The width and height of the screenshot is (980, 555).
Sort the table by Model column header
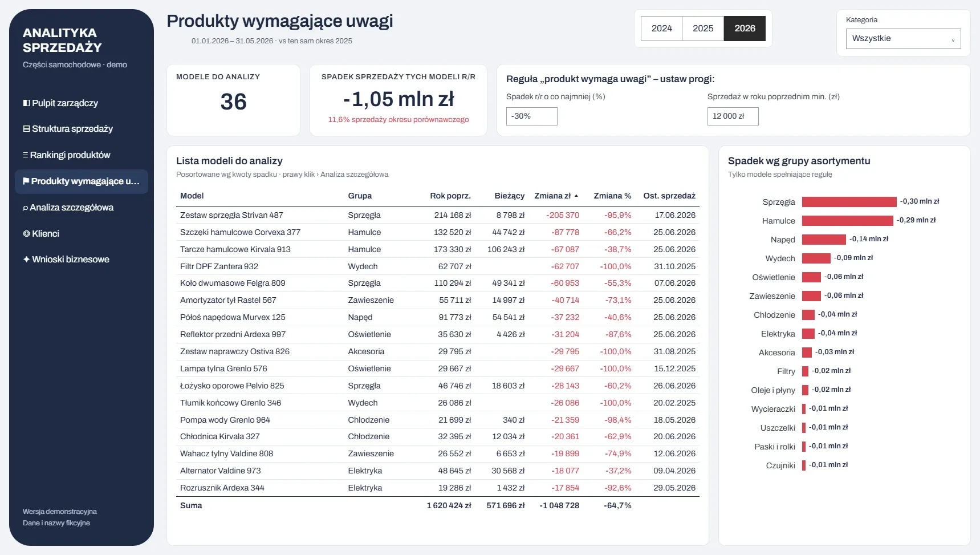[x=192, y=196]
